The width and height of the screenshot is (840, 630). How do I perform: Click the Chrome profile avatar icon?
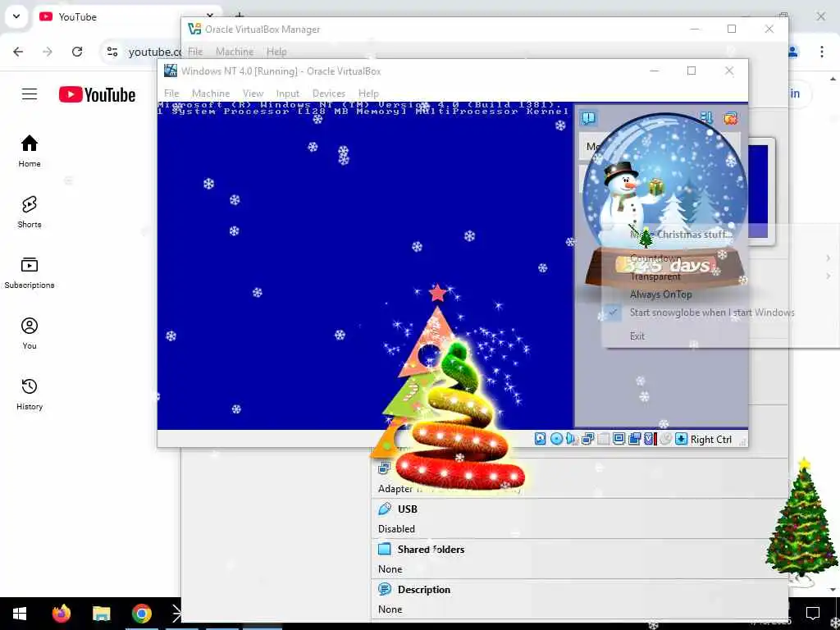[793, 52]
